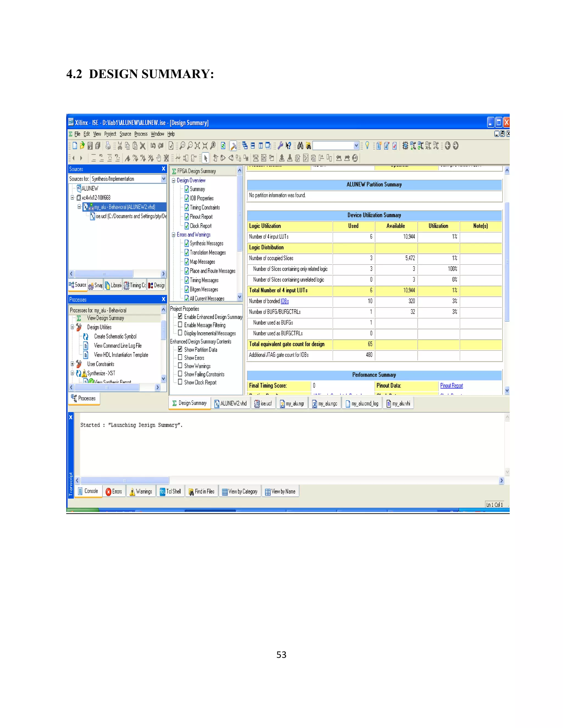Check the Show Clock Report option

(x=180, y=382)
